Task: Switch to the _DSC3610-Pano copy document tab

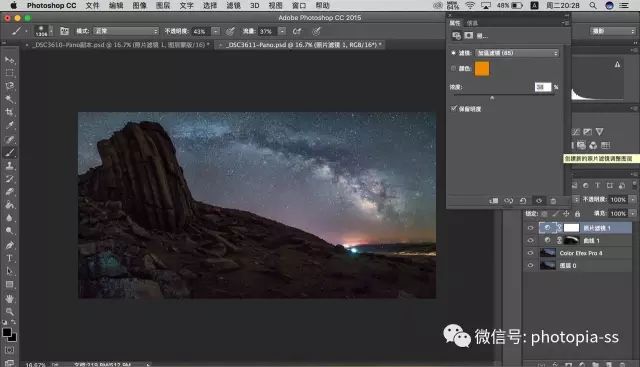Action: (119, 45)
